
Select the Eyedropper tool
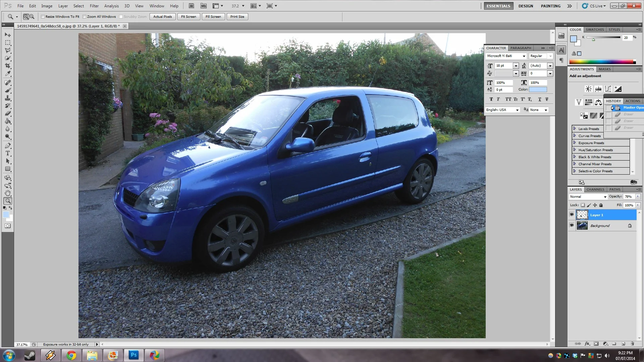(8, 74)
